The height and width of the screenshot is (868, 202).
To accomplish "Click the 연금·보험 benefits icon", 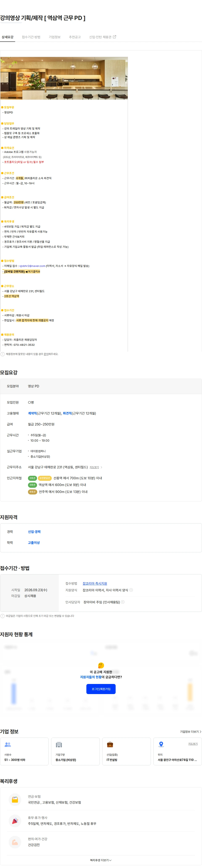I will [15, 800].
